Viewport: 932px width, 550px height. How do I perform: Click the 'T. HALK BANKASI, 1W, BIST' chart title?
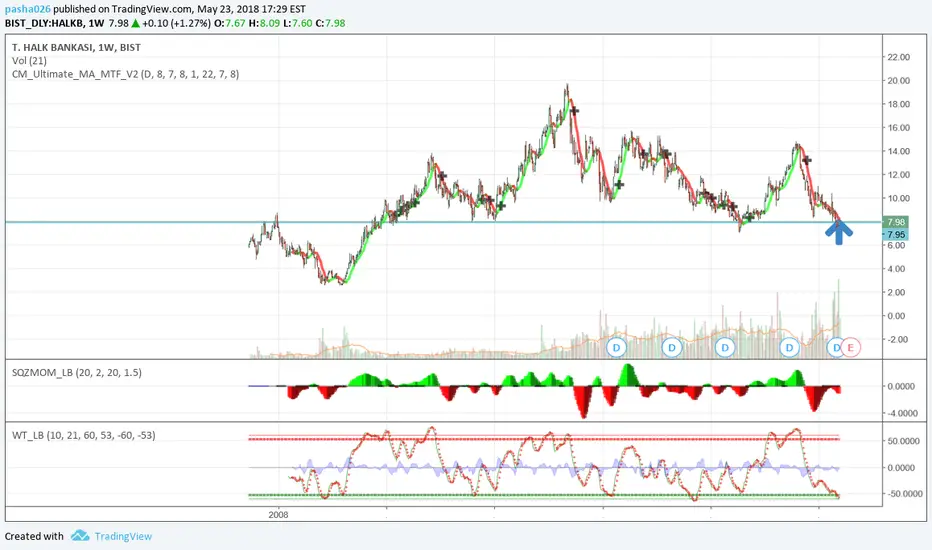[76, 48]
